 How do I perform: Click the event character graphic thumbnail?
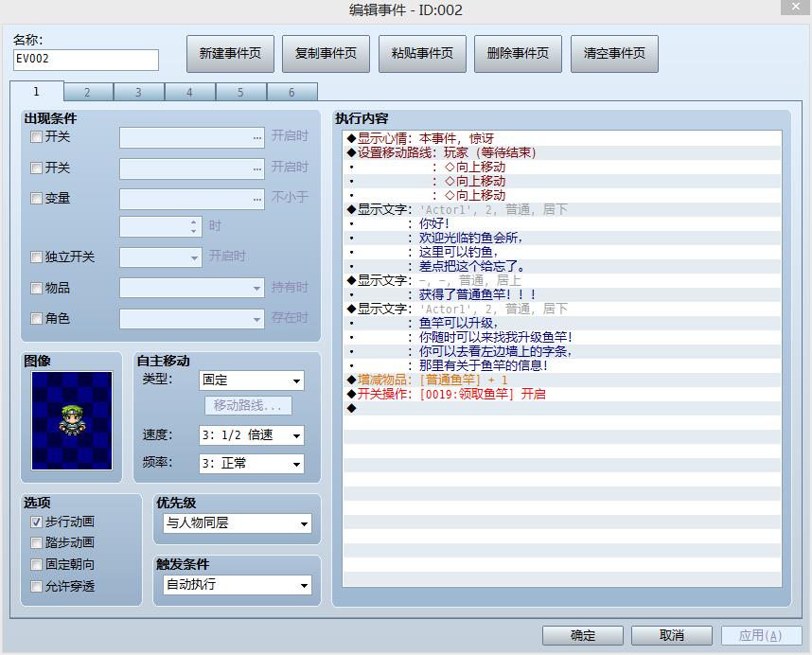[x=72, y=420]
